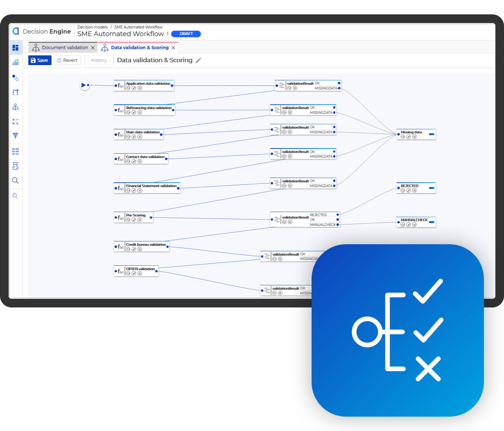Edit the workflow title with pencil icon
This screenshot has width=504, height=431.
(x=199, y=60)
